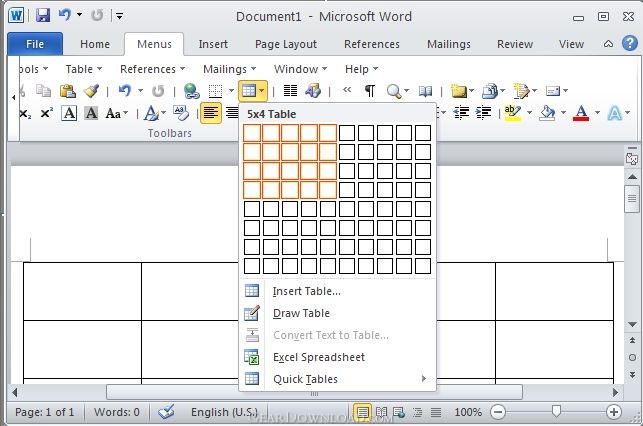Click the Paste clipboard icon

[x=68, y=91]
